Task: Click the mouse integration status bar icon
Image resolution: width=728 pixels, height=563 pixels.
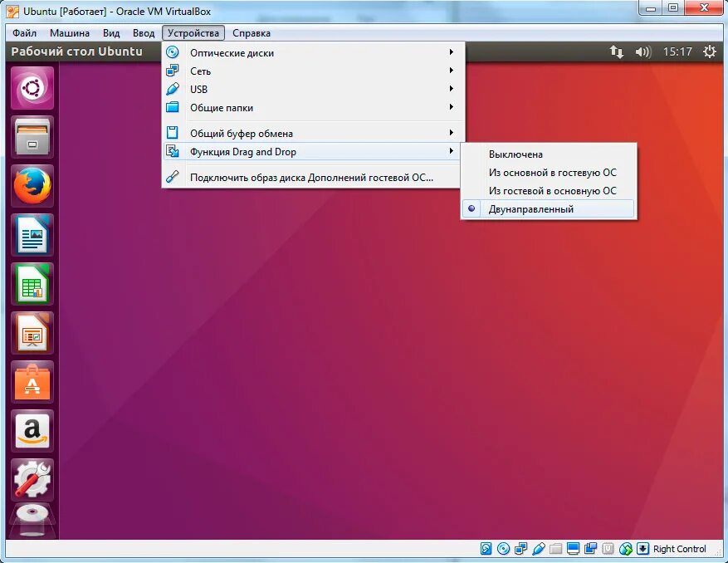Action: coord(625,549)
